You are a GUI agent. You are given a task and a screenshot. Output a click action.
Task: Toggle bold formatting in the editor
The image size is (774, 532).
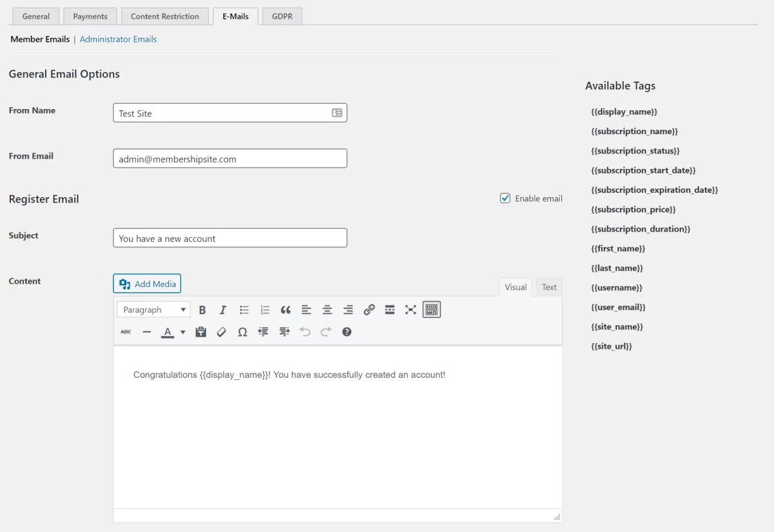tap(202, 310)
